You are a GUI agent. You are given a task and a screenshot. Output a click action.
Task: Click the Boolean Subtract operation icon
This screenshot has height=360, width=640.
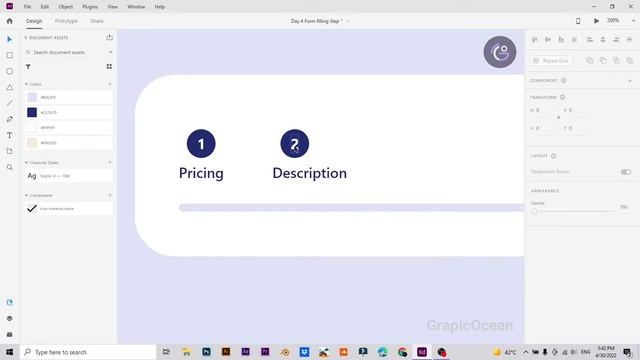coord(603,60)
